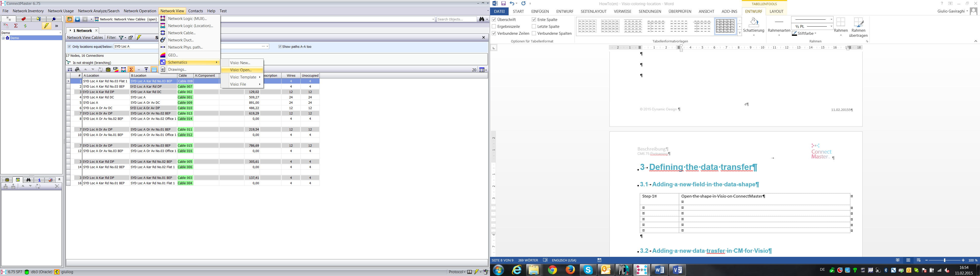Click the Network Duct menu icon

[x=163, y=40]
